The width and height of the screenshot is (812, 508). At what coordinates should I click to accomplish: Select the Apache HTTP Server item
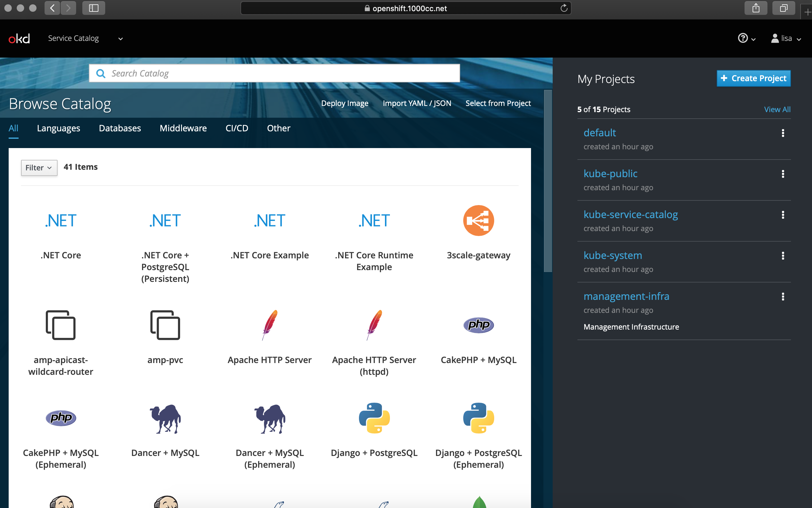pyautogui.click(x=270, y=337)
